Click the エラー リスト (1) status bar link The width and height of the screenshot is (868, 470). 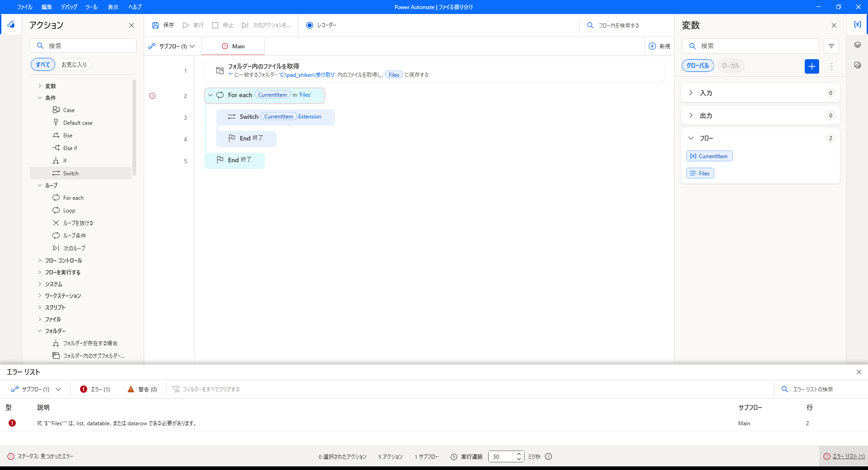click(844, 456)
